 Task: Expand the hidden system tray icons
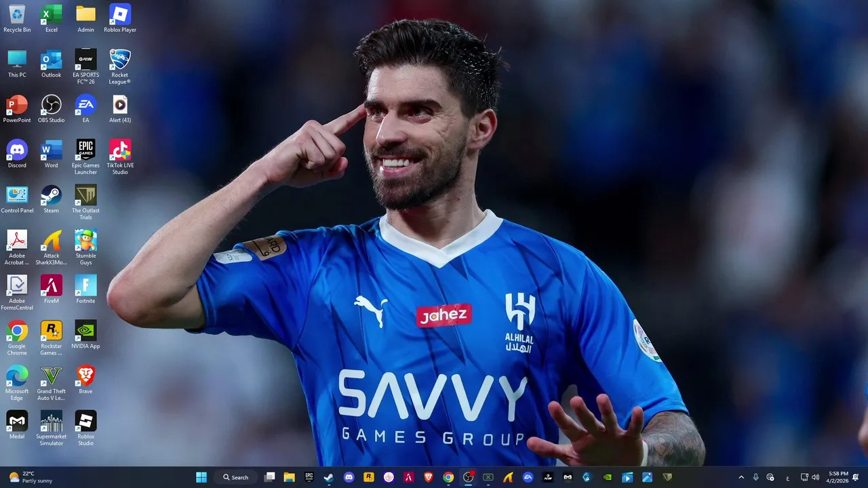point(741,477)
